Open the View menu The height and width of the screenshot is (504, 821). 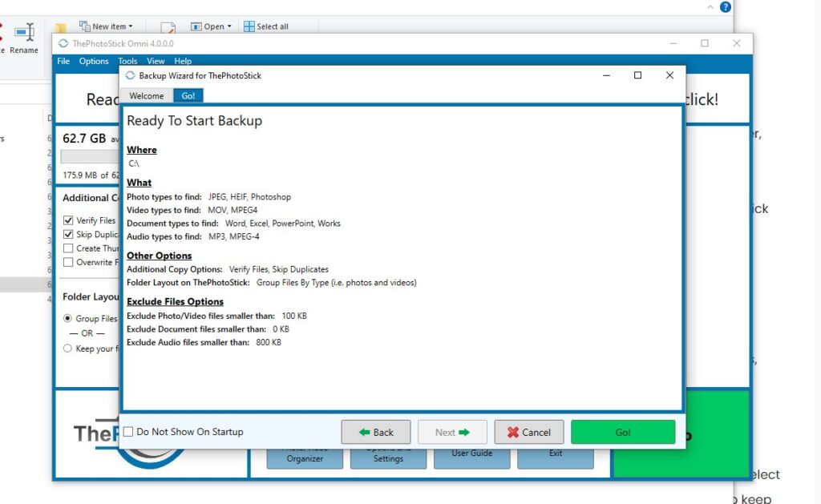coord(156,61)
